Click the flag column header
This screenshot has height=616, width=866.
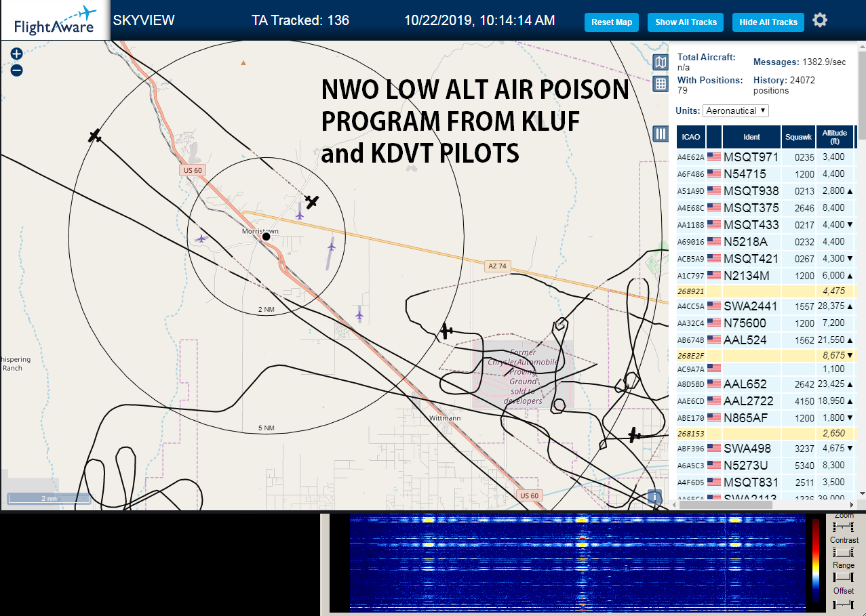click(714, 137)
